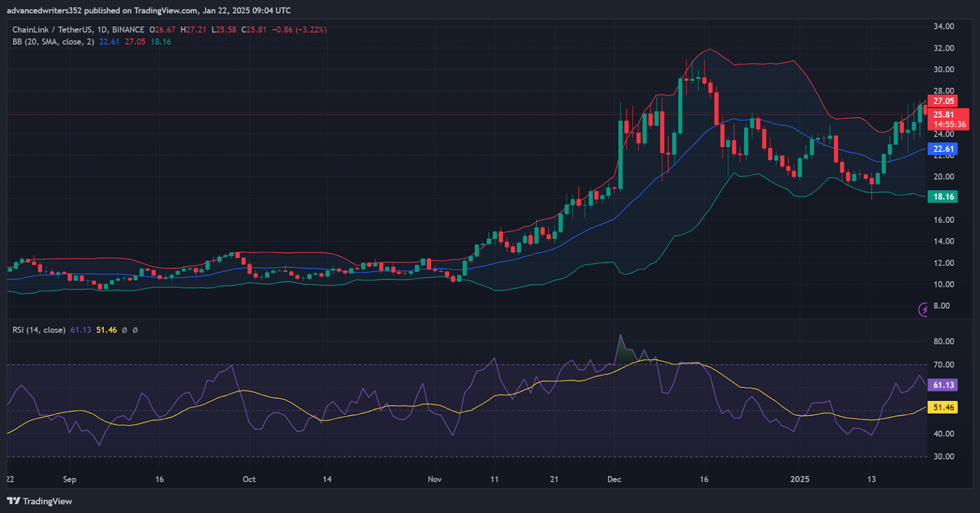Viewport: 980px width, 513px height.
Task: Click the green 18.16 price axis tag
Action: click(943, 197)
